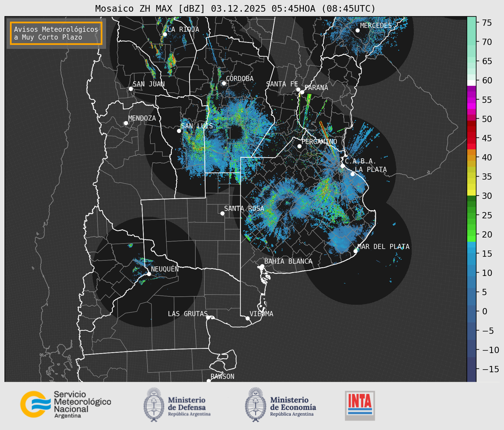Select the NEUQUÉN city marker
The width and height of the screenshot is (504, 430).
(149, 274)
